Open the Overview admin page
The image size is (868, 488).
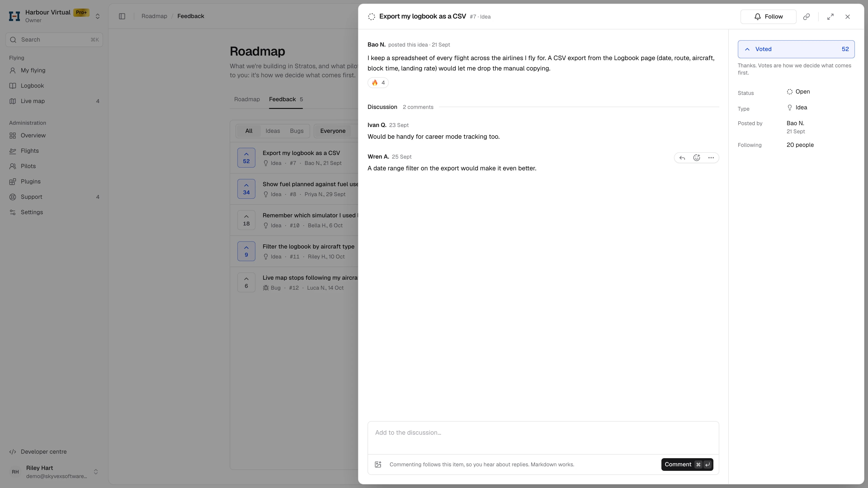coord(54,135)
